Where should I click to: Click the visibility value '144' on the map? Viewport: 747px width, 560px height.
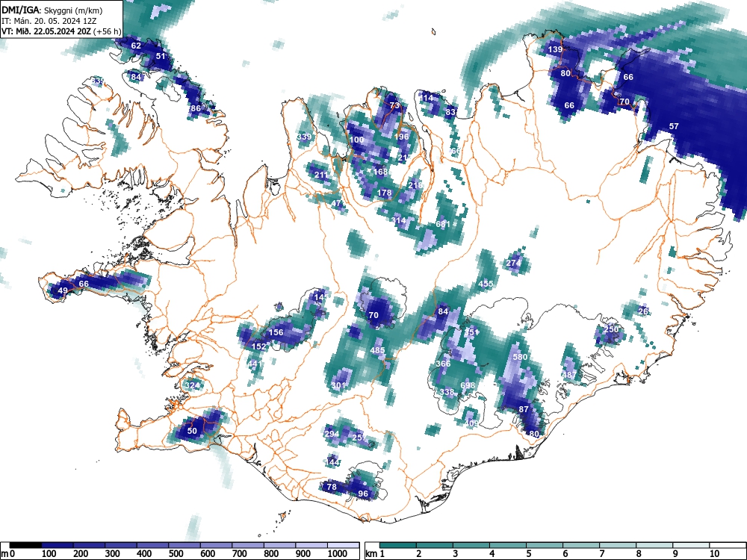pyautogui.click(x=332, y=462)
